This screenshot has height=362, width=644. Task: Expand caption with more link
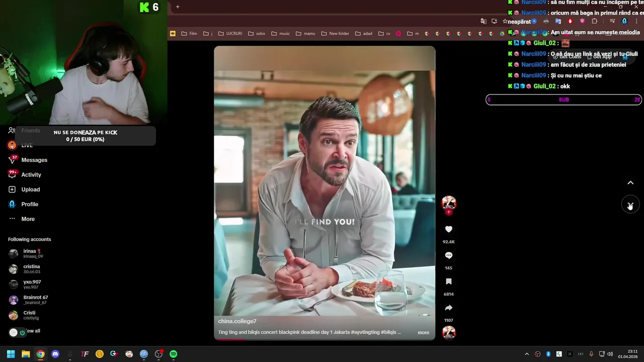(423, 332)
